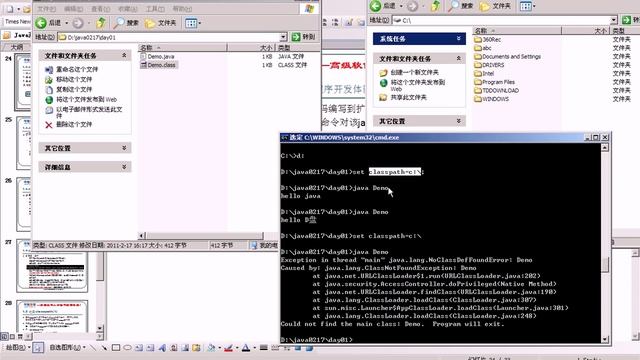Open 文件(F) menu in day01 Explorer
This screenshot has height=360, width=640.
point(46,9)
